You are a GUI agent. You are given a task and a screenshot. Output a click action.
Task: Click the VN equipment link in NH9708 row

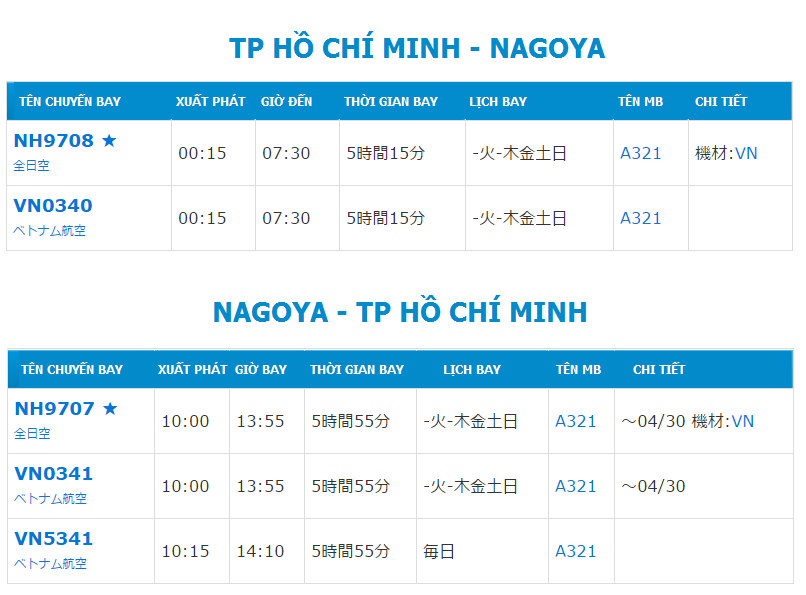[x=746, y=153]
